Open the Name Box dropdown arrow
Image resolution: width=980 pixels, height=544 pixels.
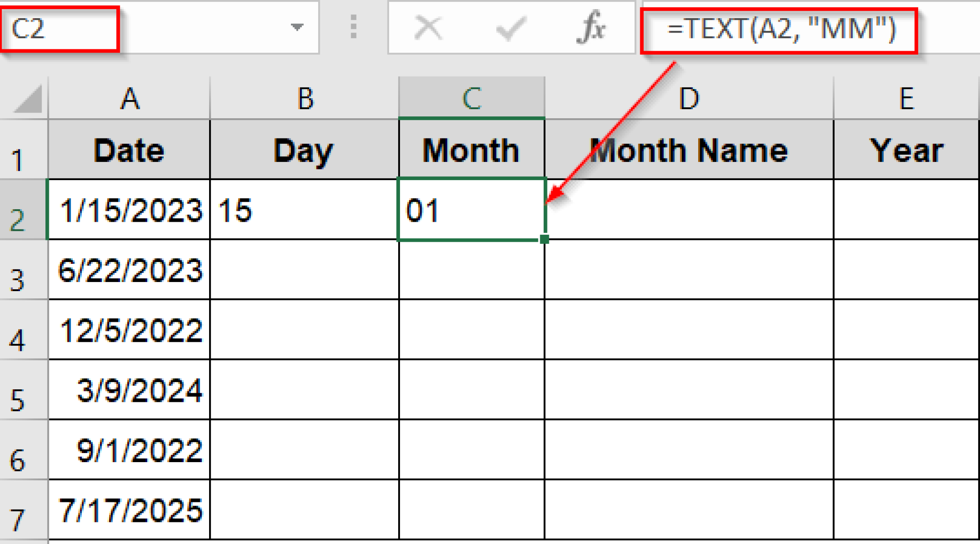298,28
